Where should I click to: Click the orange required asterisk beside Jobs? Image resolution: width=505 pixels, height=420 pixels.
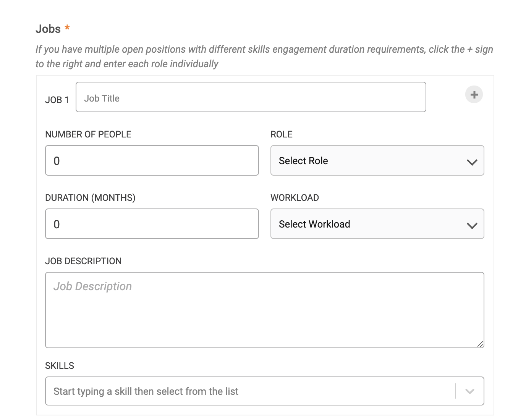[67, 28]
